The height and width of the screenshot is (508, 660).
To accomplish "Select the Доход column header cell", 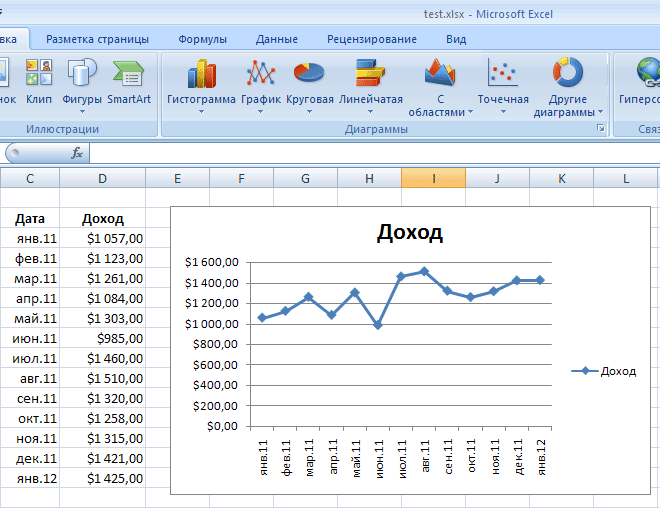I will (102, 218).
